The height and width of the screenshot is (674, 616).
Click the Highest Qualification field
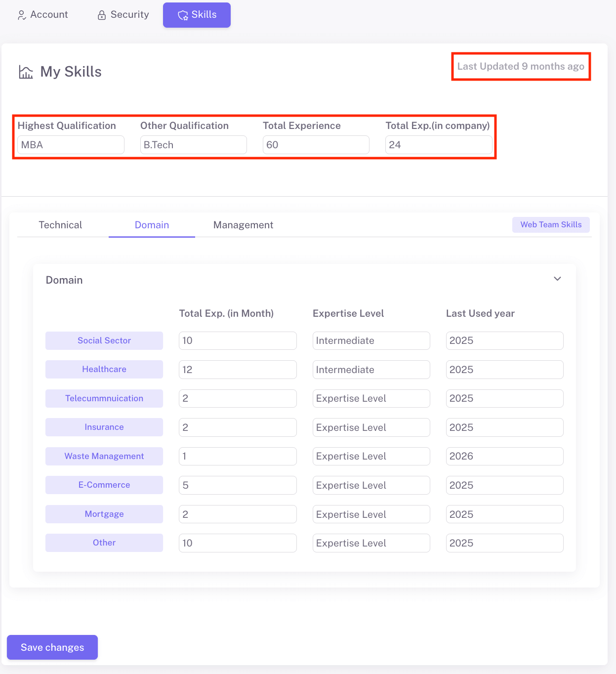[x=71, y=145]
